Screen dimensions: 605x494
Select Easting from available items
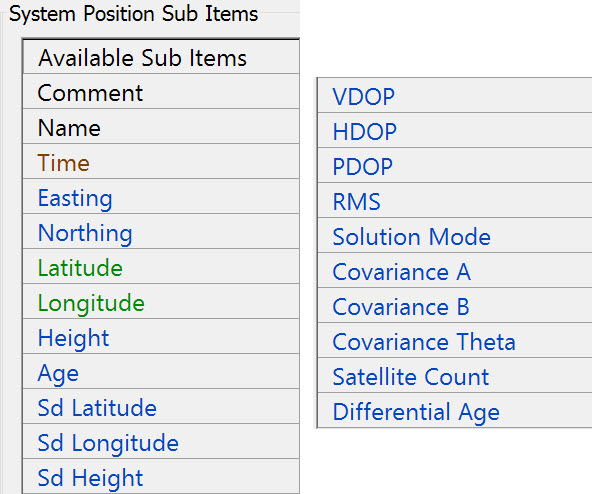pos(75,198)
